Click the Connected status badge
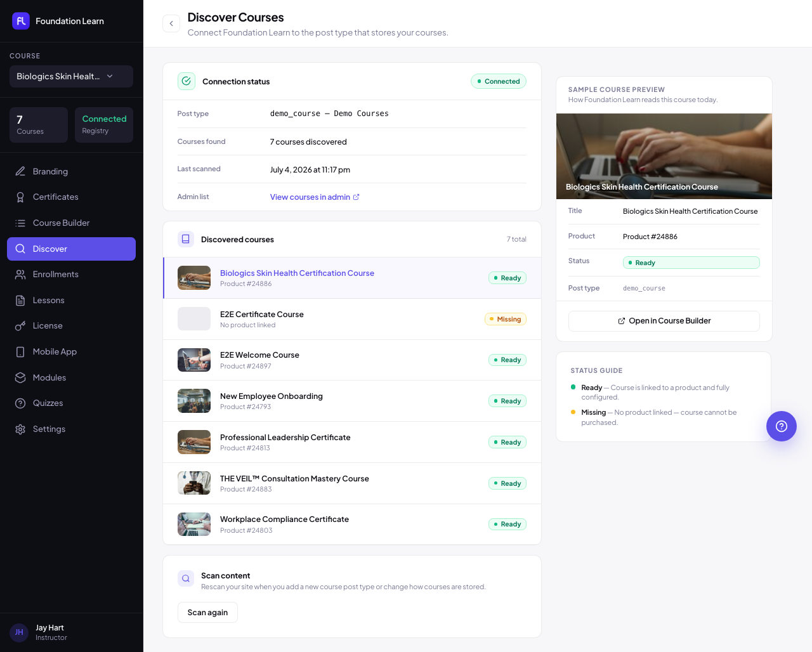The width and height of the screenshot is (812, 652). tap(499, 81)
